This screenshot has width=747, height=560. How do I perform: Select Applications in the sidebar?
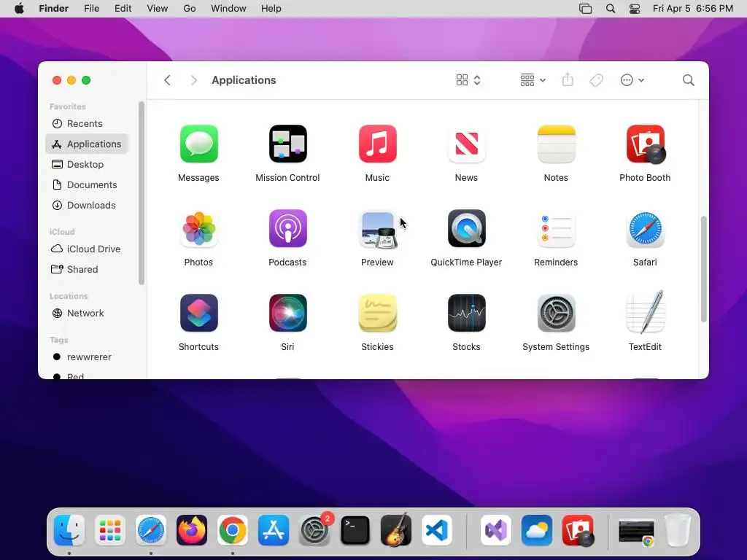tap(87, 144)
